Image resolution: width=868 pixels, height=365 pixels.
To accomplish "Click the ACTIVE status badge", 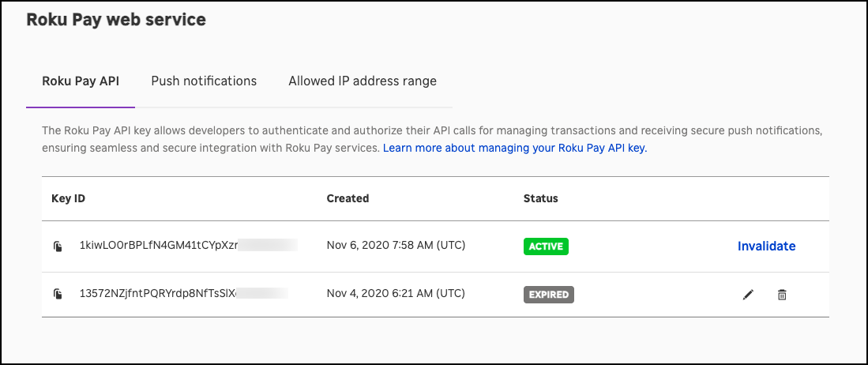I will pos(546,246).
